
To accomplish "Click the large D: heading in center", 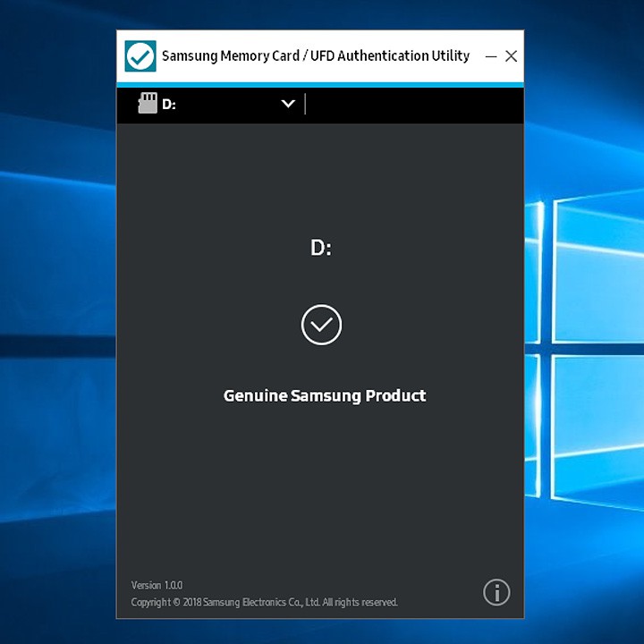I will [x=321, y=248].
